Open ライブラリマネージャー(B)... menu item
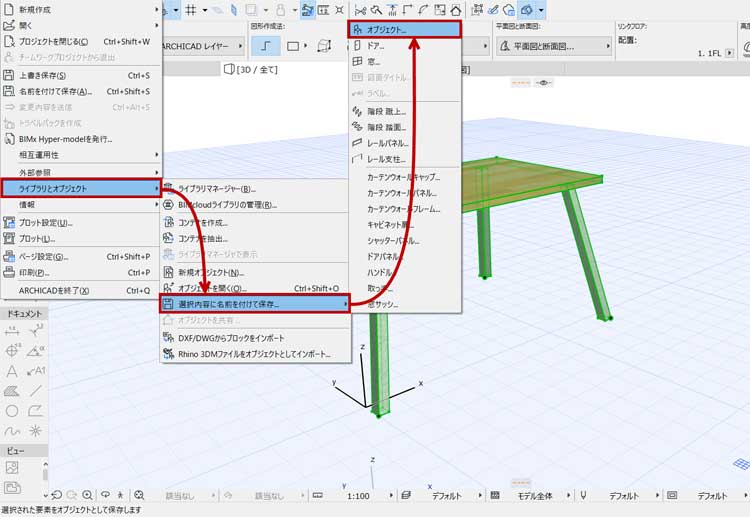The width and height of the screenshot is (750, 517). pos(256,189)
